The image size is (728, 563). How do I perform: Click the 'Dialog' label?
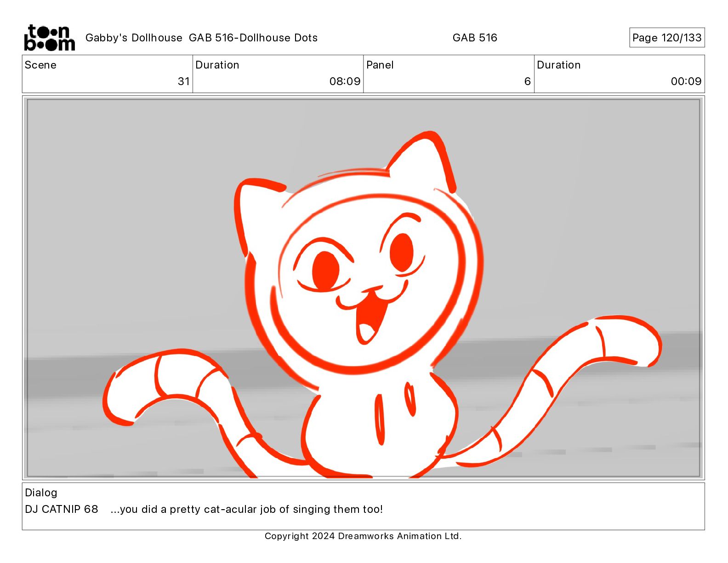(x=41, y=493)
